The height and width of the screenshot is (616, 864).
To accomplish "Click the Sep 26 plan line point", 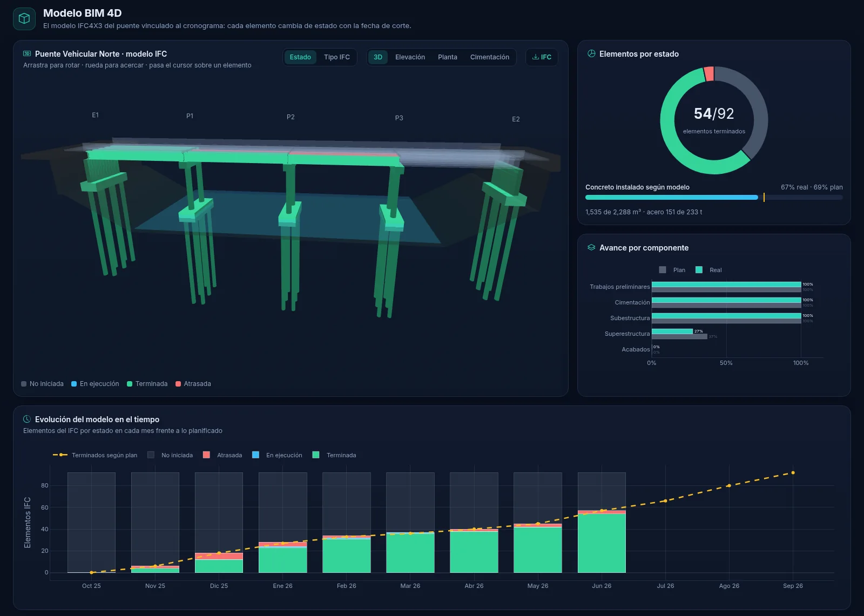I will pyautogui.click(x=793, y=473).
